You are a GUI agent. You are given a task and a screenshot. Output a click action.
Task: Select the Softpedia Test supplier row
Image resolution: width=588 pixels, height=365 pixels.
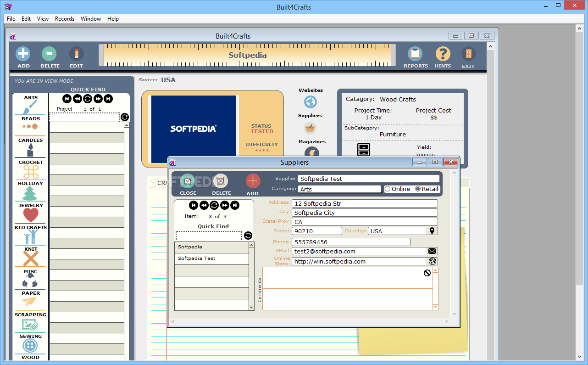[211, 258]
